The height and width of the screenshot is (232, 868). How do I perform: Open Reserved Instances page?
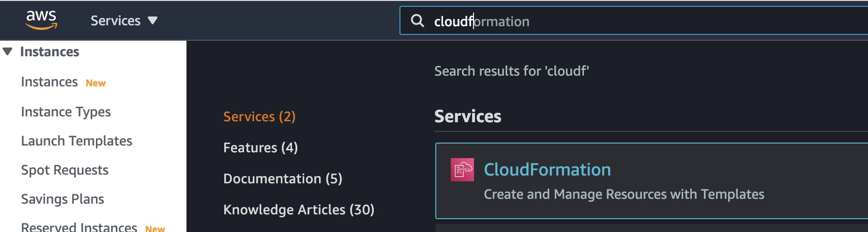[79, 227]
